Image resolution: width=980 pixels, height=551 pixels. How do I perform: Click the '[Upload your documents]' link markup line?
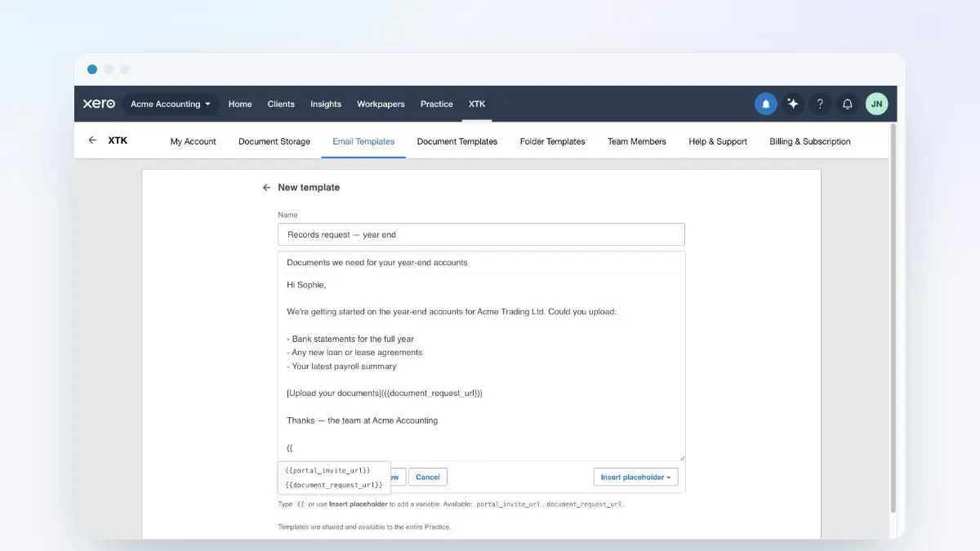point(385,393)
